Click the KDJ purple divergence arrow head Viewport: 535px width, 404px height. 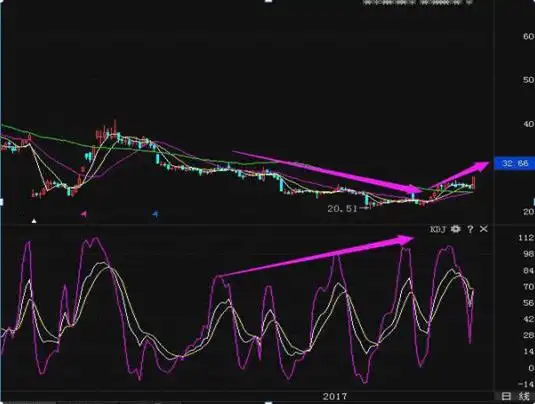coord(406,239)
